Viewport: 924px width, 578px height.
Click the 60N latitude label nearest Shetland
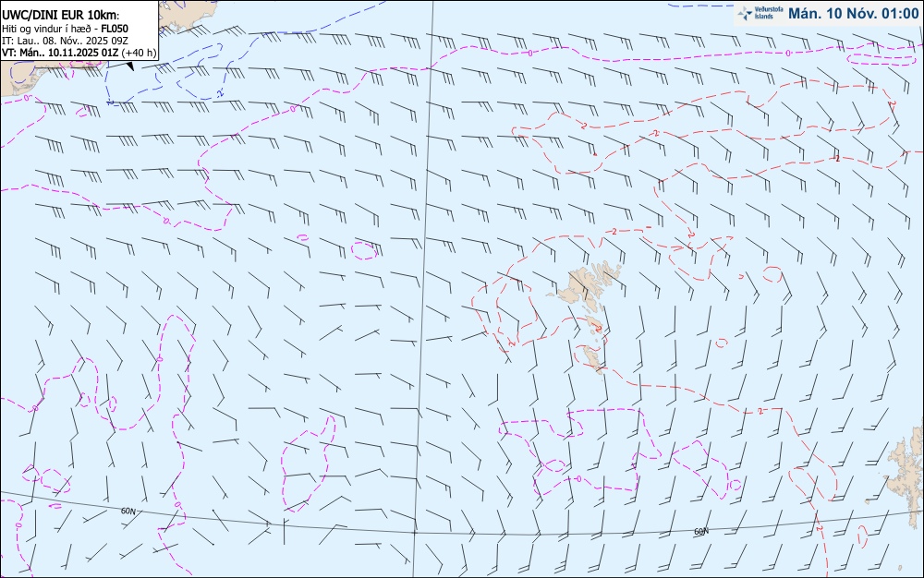pos(700,532)
